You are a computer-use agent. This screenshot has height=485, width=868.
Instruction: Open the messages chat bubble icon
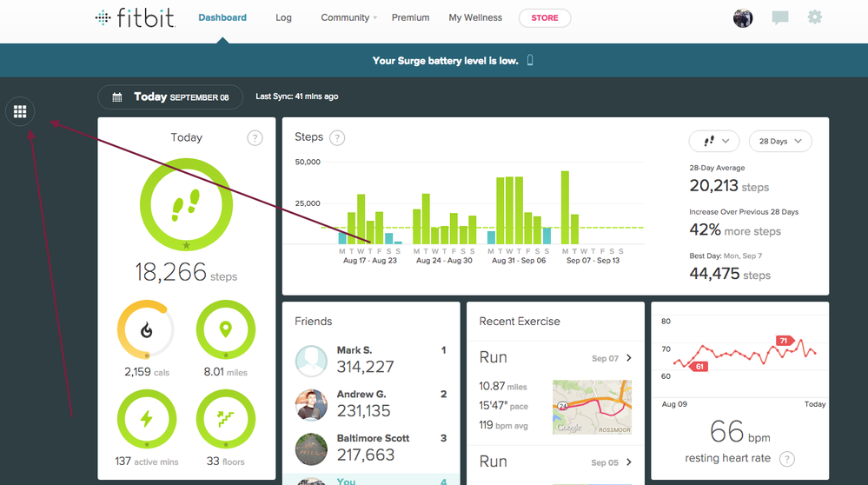coord(780,17)
